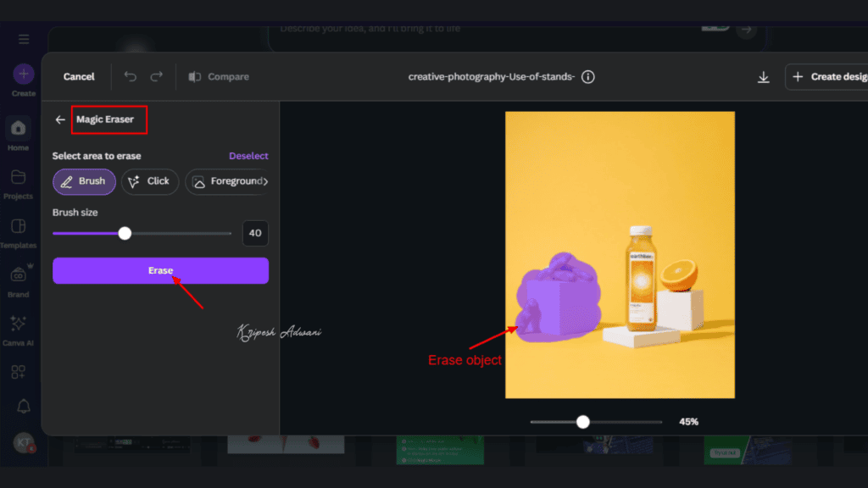This screenshot has width=868, height=488.
Task: Open the account menu on the KT avatar
Action: 24,442
